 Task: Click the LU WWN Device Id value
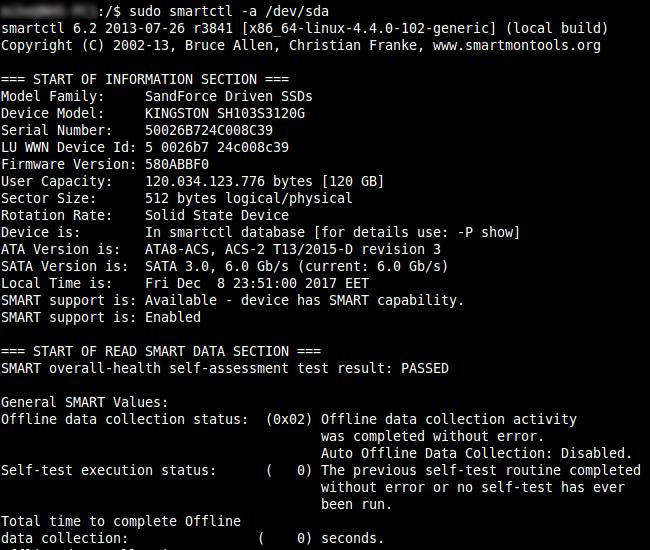click(x=217, y=147)
